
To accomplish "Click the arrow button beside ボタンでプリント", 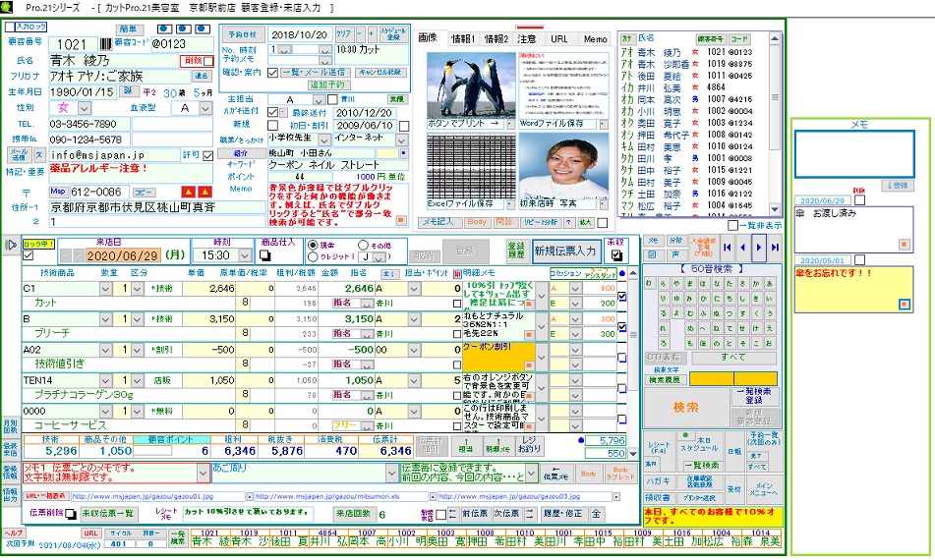I will coord(509,124).
